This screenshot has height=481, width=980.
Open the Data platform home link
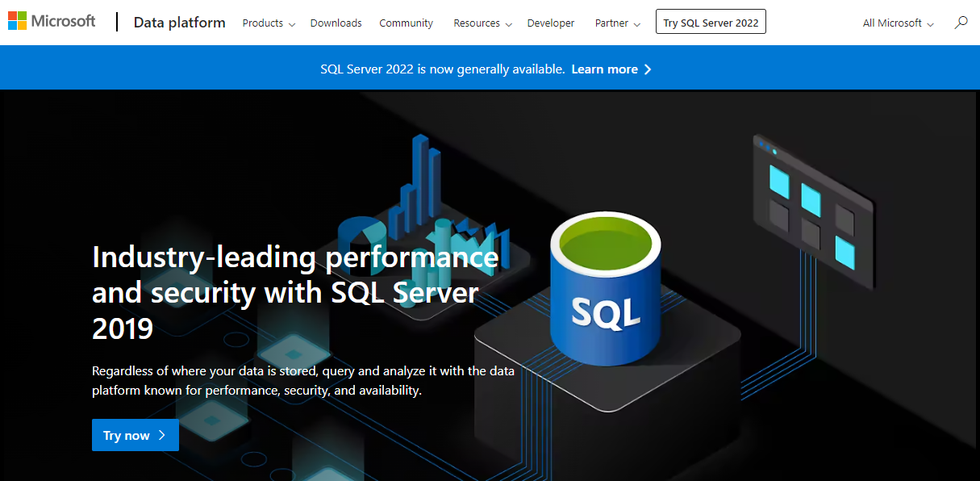click(x=179, y=23)
